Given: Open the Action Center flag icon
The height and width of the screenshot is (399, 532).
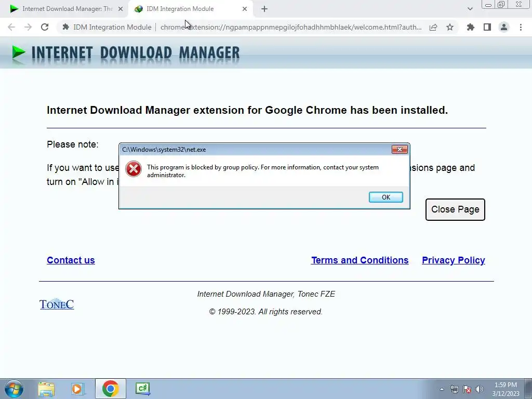Looking at the screenshot, I should tap(467, 389).
